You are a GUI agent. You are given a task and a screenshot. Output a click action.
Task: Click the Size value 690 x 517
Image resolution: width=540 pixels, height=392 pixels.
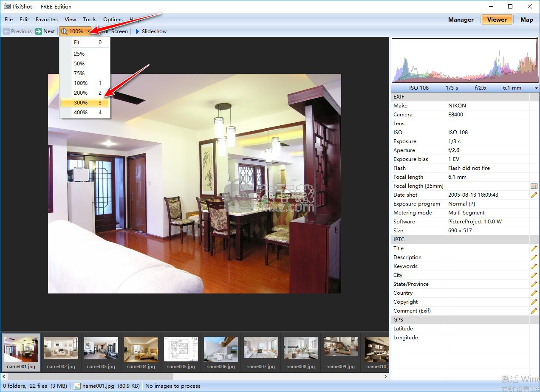460,231
